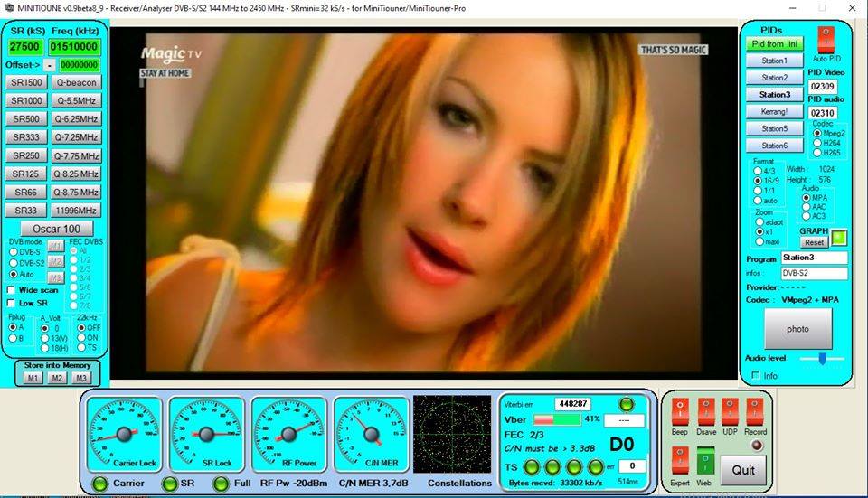Set Zoom to maxi radio option
This screenshot has width=868, height=498.
(759, 242)
